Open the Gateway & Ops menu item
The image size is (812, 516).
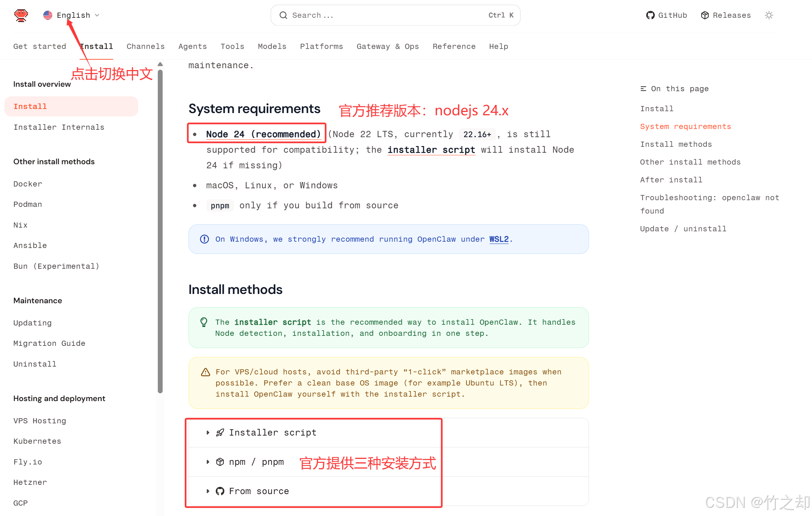pos(387,46)
